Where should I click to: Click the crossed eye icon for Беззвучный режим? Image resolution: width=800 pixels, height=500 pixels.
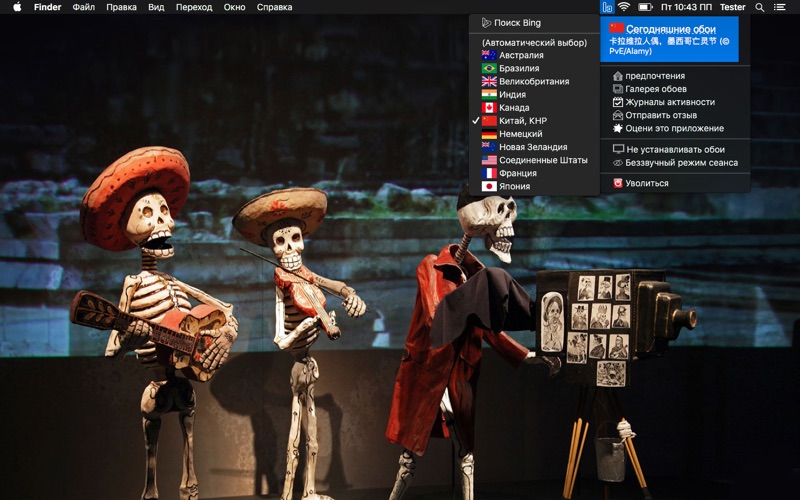click(617, 163)
